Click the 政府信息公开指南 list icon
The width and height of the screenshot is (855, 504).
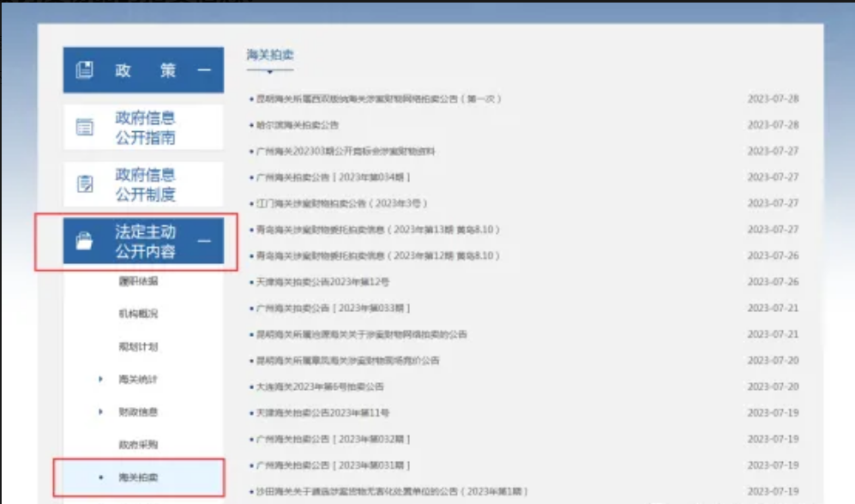[x=85, y=127]
